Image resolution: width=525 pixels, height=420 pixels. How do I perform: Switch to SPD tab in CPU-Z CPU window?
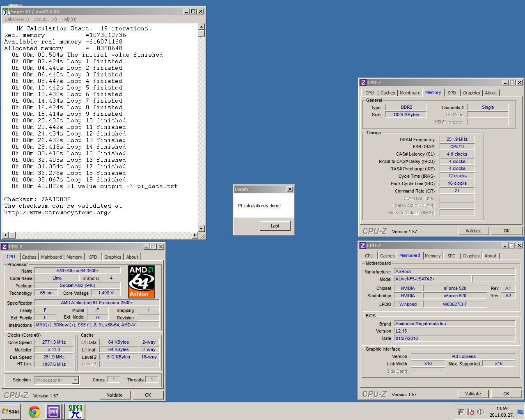click(93, 257)
